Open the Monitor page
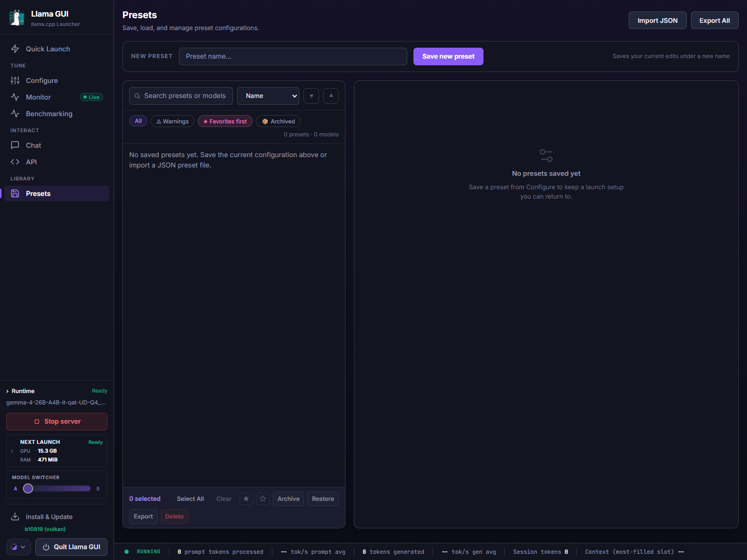747x560 pixels. coord(57,97)
